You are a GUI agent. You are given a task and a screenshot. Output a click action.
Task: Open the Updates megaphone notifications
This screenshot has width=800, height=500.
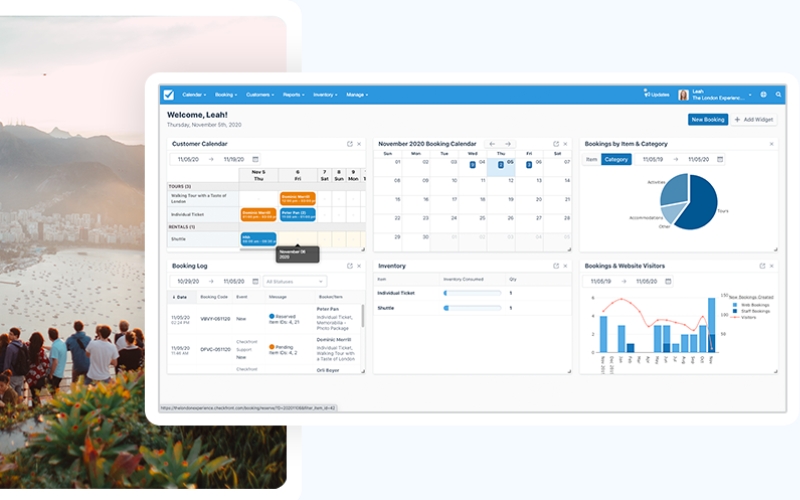[x=657, y=94]
